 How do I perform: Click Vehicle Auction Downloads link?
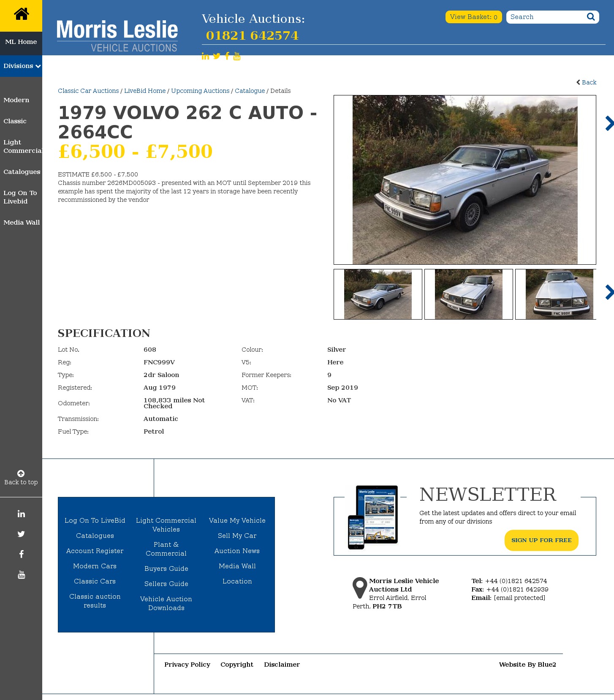(x=166, y=603)
